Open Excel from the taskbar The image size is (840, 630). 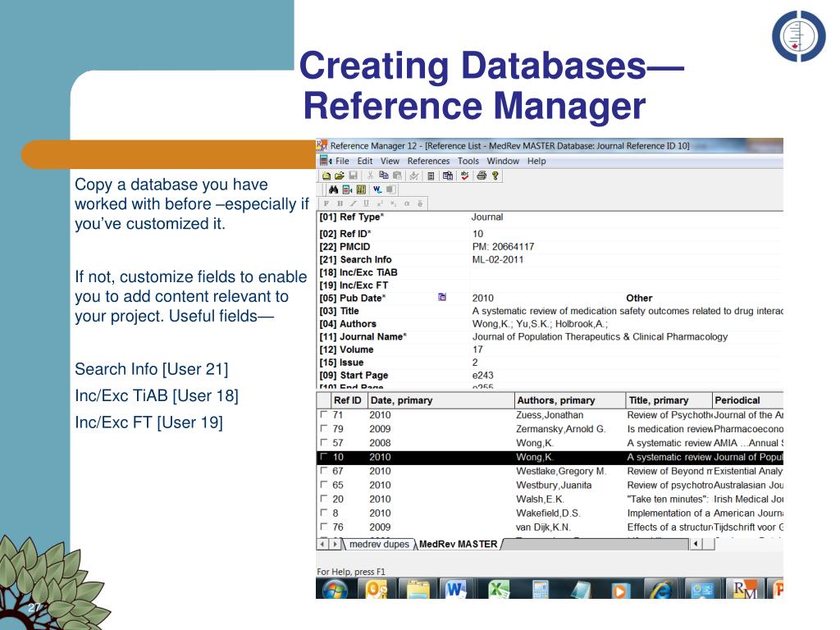[499, 589]
